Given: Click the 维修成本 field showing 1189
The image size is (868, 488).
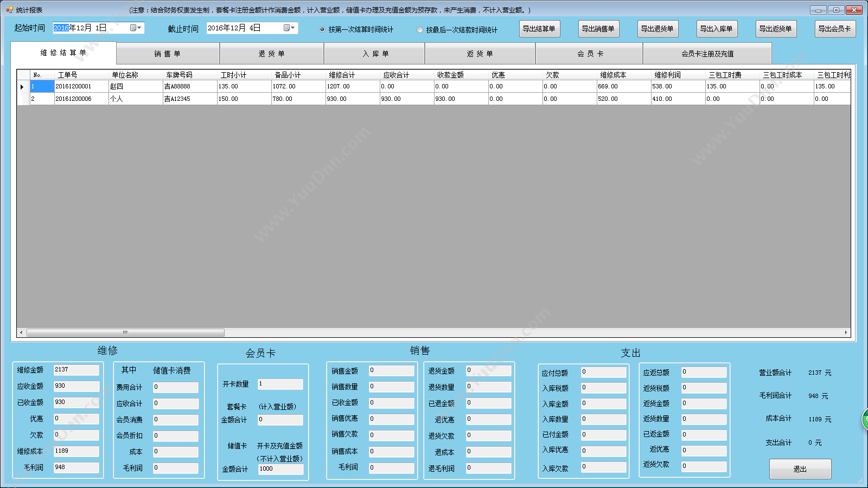Looking at the screenshot, I should click(x=76, y=451).
